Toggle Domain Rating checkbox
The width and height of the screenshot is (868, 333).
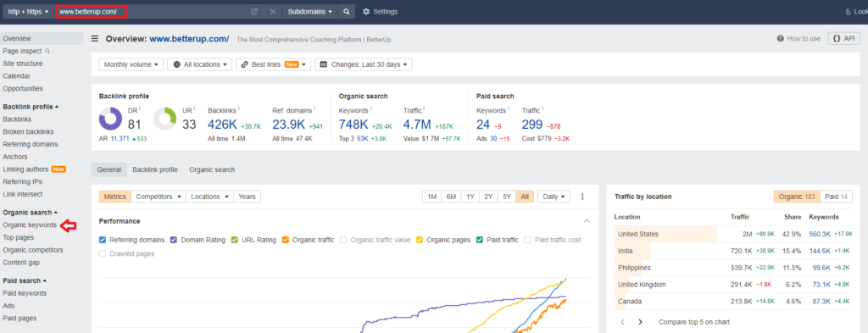[173, 240]
